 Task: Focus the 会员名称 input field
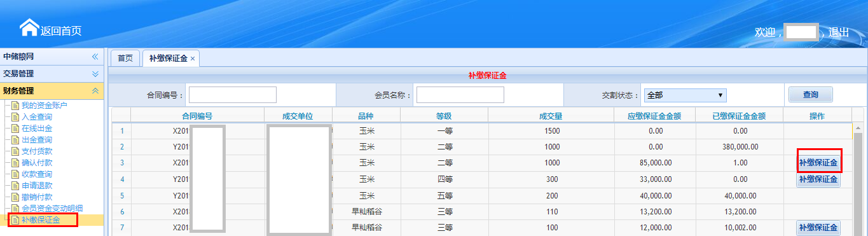tap(460, 95)
